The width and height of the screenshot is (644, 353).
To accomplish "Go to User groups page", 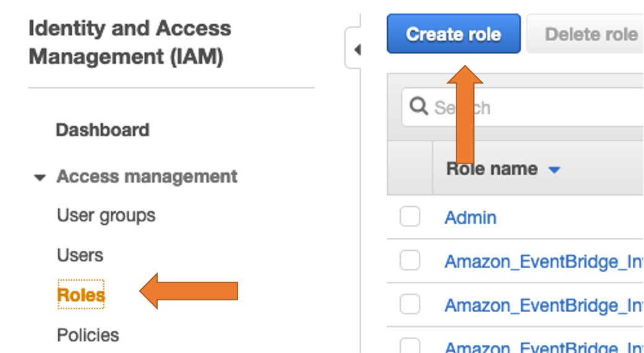I will pos(106,216).
